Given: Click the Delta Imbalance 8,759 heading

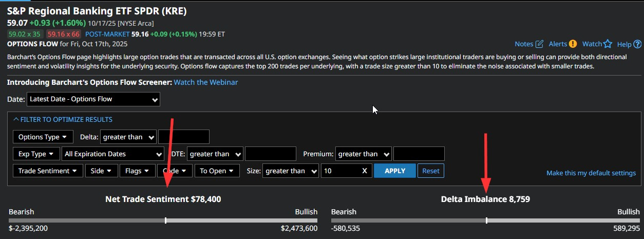Looking at the screenshot, I should (x=485, y=199).
